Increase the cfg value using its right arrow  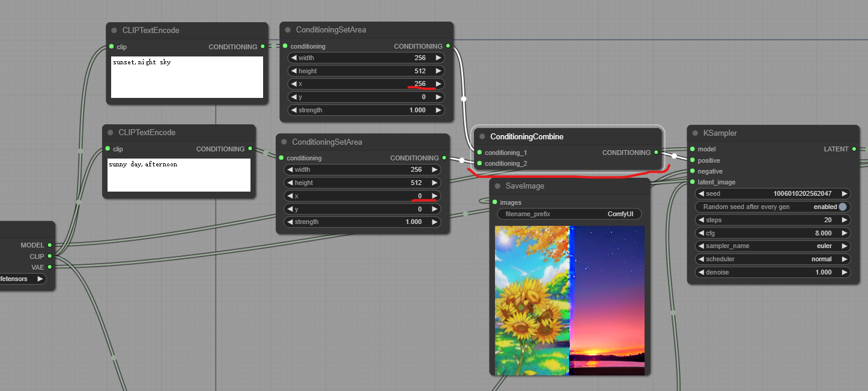click(844, 233)
